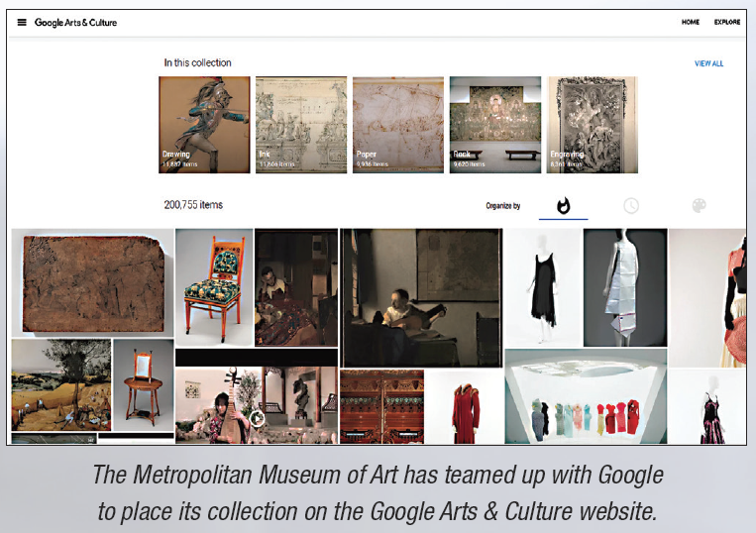Image resolution: width=756 pixels, height=533 pixels.
Task: View the white dress on gray background
Action: [x=625, y=287]
